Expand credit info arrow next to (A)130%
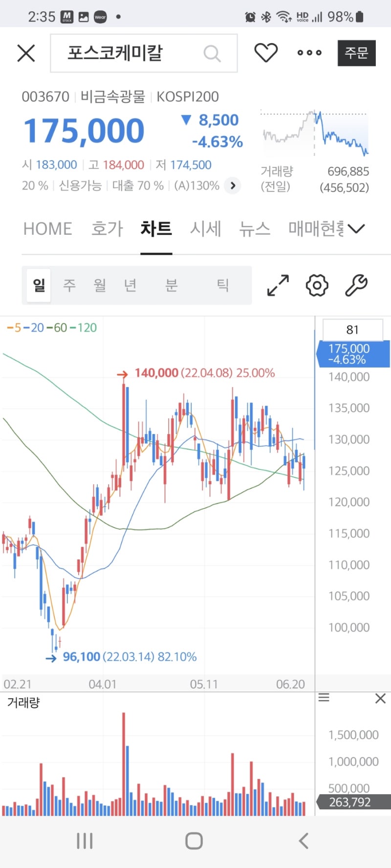The image size is (391, 868). 233,186
